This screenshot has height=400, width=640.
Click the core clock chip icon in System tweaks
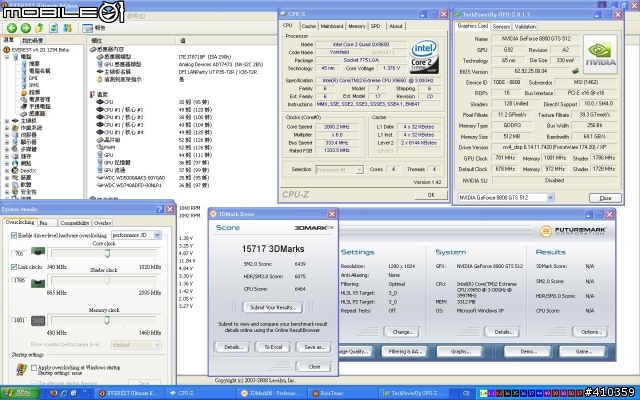coord(38,252)
